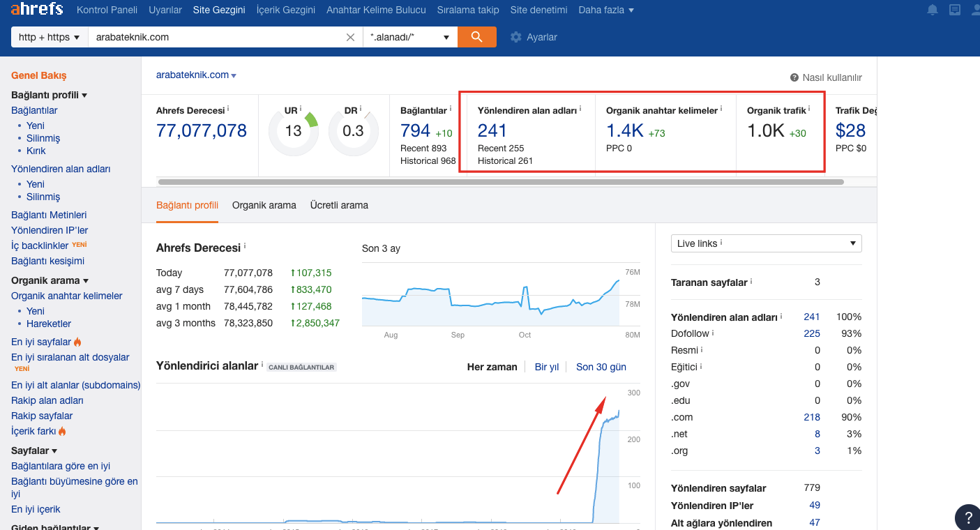This screenshot has width=980, height=530.
Task: Click the info icon beside DR
Action: click(x=361, y=109)
